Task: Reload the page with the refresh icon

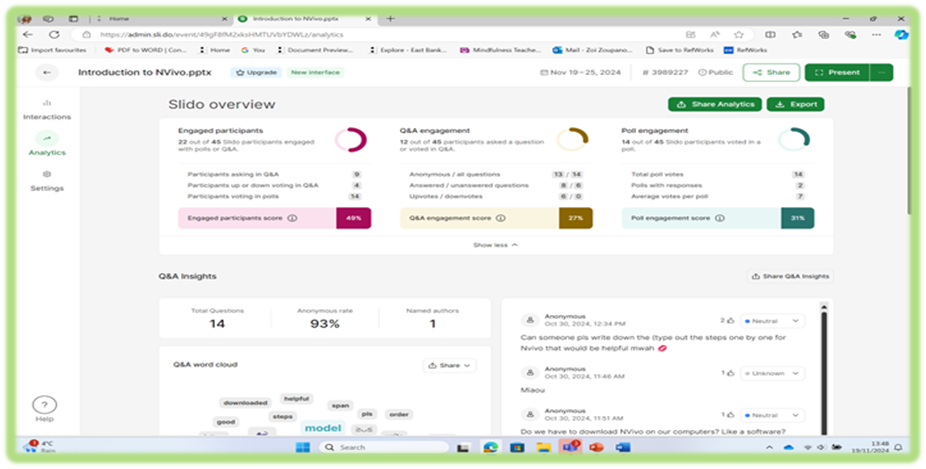Action: (x=54, y=35)
